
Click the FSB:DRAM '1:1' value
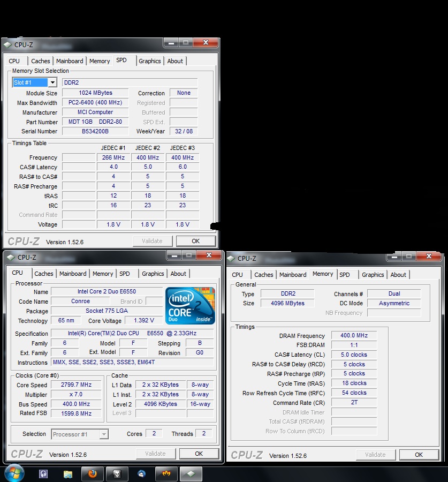click(354, 345)
